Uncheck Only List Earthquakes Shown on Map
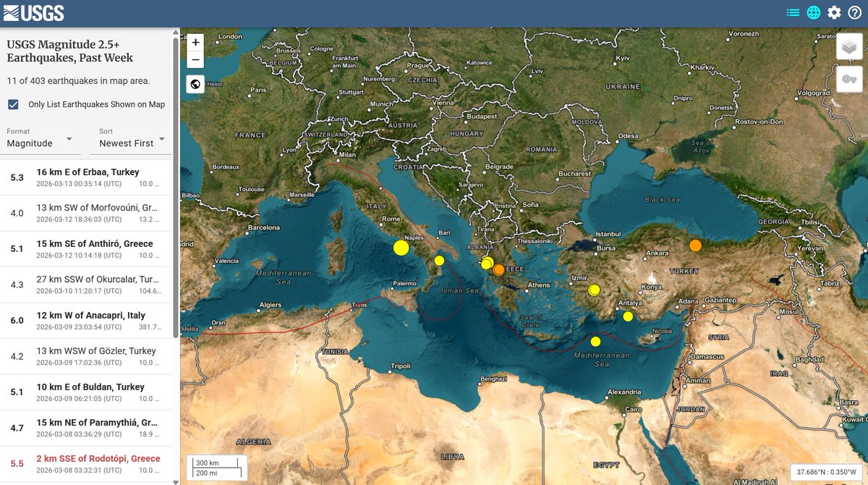868x485 pixels. [13, 104]
